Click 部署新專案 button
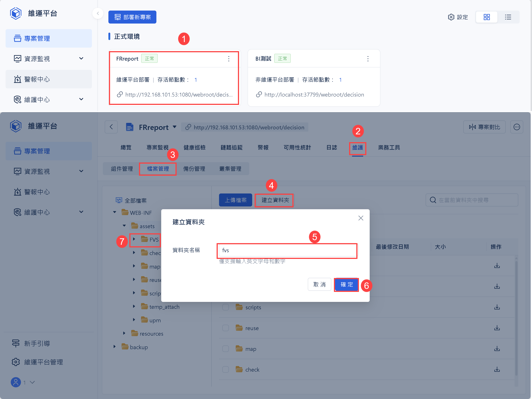This screenshot has height=399, width=532. click(132, 17)
